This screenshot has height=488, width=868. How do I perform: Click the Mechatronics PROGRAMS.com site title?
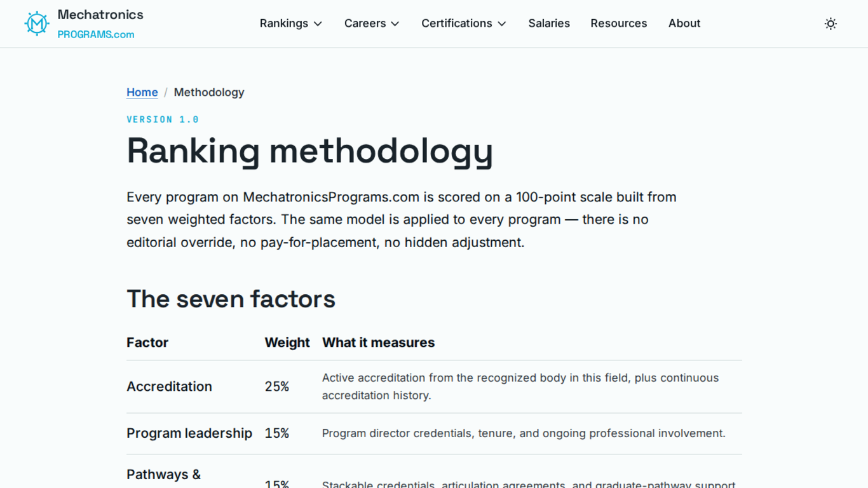tap(100, 24)
